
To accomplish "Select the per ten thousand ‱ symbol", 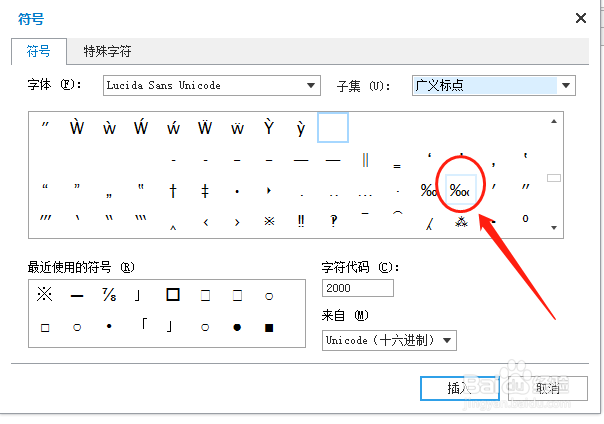I will (x=461, y=190).
